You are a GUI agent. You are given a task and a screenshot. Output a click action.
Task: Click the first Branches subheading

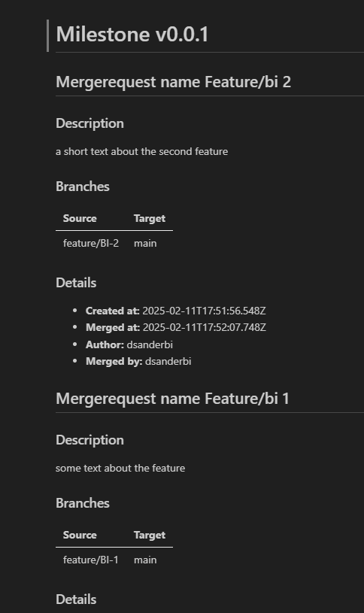[x=83, y=187]
